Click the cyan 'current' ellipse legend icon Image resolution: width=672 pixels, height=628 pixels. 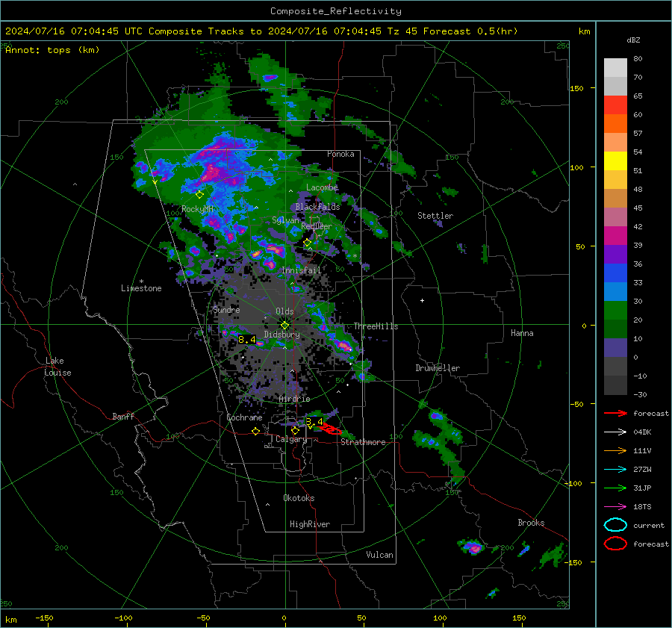pos(615,525)
